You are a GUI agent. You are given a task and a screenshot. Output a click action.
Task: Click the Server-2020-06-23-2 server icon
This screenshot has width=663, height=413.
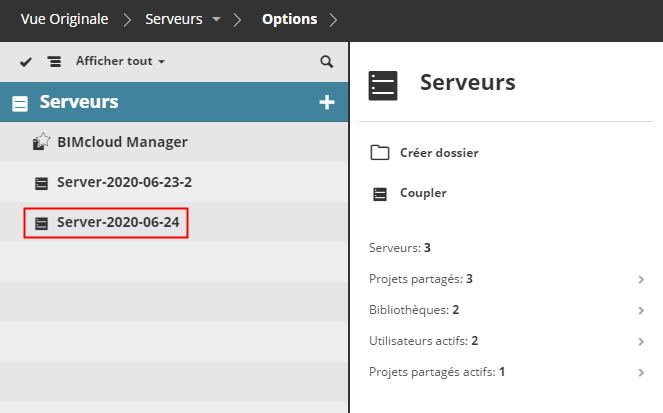pyautogui.click(x=41, y=183)
